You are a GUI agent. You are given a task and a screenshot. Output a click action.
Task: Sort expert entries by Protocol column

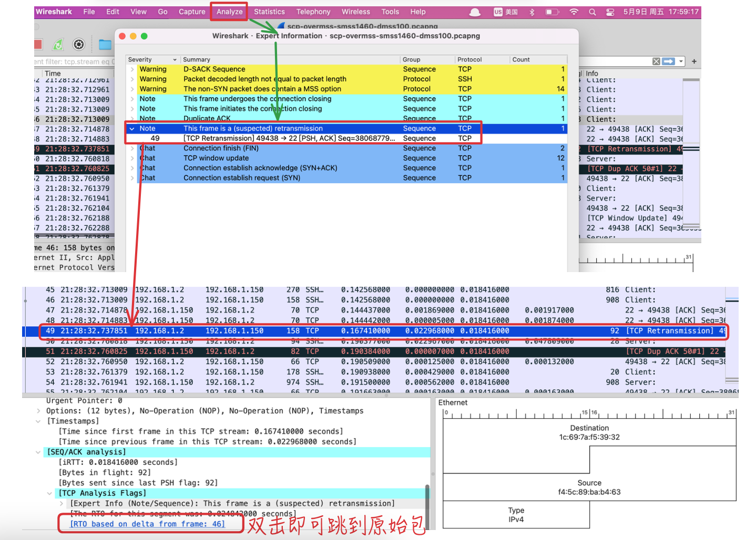(x=482, y=59)
